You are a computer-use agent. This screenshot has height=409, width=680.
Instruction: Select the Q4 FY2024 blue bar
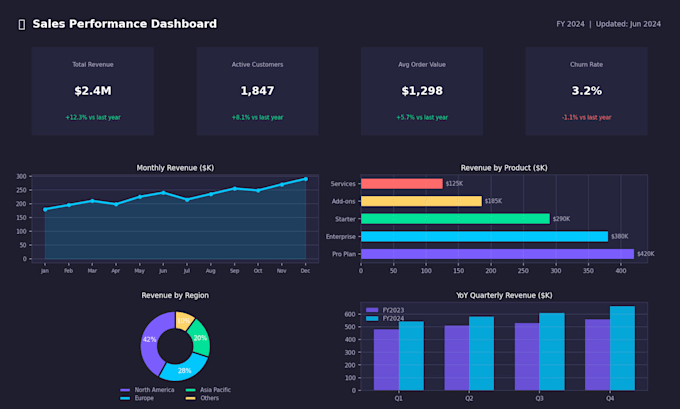click(x=622, y=348)
